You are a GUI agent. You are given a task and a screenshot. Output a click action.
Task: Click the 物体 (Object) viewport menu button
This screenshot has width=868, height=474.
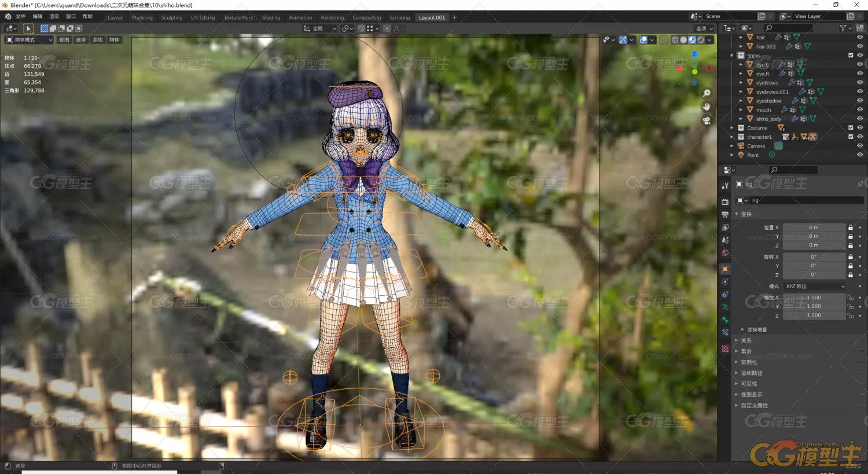point(115,40)
